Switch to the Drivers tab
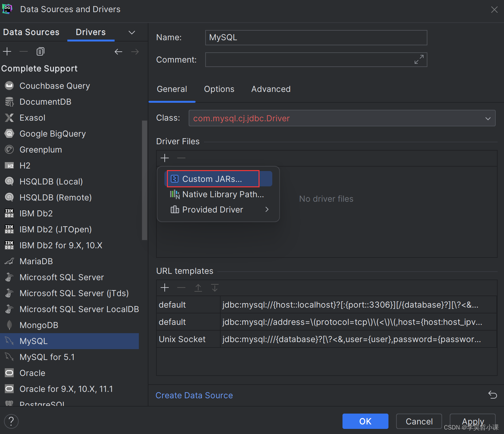504x434 pixels. tap(91, 32)
